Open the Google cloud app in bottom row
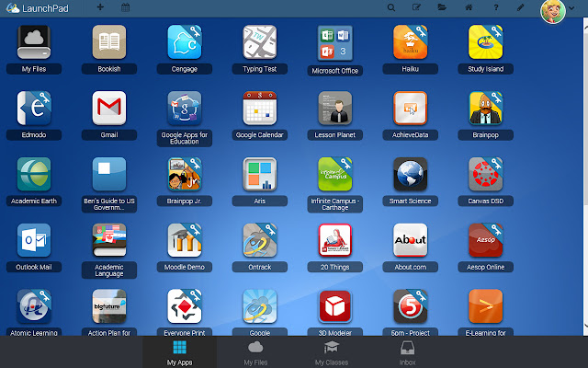This screenshot has width=588, height=368. pos(259,306)
